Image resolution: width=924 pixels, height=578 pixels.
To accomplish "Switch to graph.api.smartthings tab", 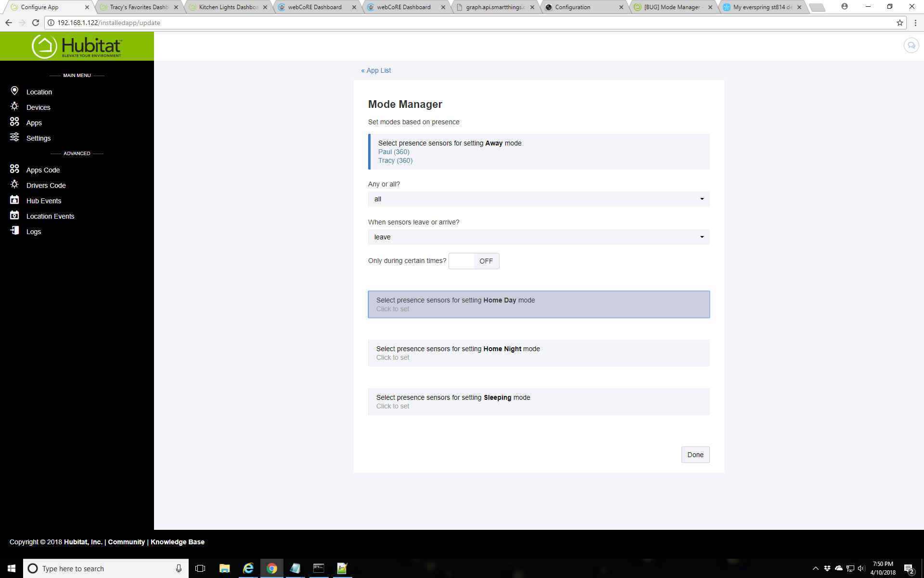I will (495, 7).
